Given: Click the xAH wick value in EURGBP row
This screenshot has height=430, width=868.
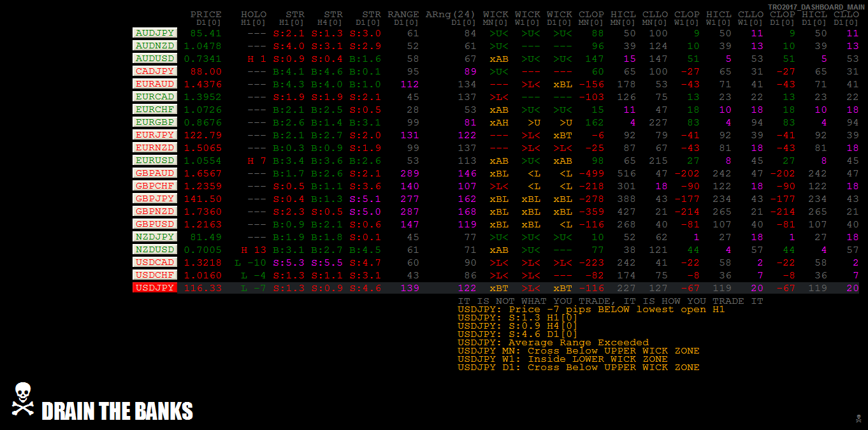Looking at the screenshot, I should click(499, 122).
